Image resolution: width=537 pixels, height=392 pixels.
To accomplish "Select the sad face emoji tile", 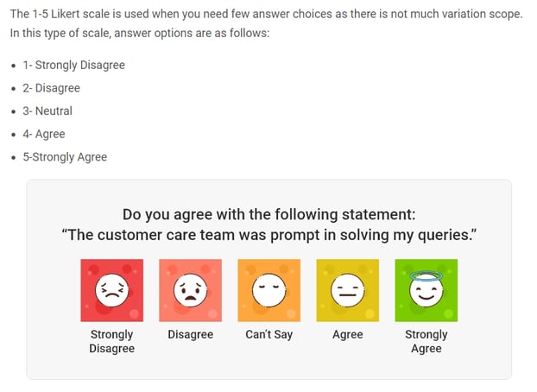I will (x=190, y=291).
